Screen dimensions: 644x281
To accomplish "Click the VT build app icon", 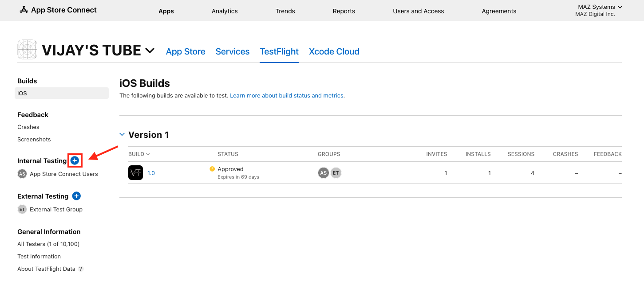I will [x=135, y=173].
